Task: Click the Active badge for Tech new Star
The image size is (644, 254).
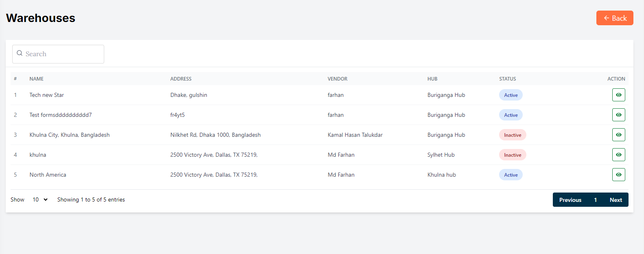Action: click(510, 95)
